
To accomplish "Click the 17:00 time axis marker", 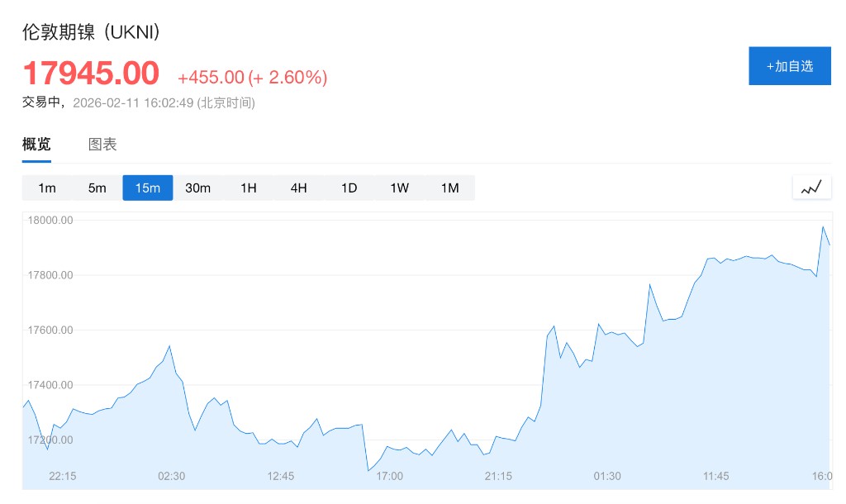I will [x=390, y=476].
